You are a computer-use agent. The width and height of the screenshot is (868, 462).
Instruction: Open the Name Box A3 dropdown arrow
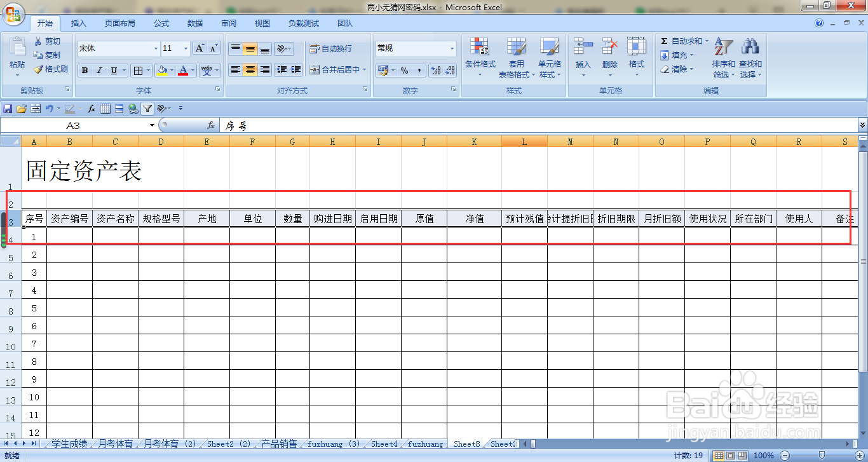coord(152,126)
